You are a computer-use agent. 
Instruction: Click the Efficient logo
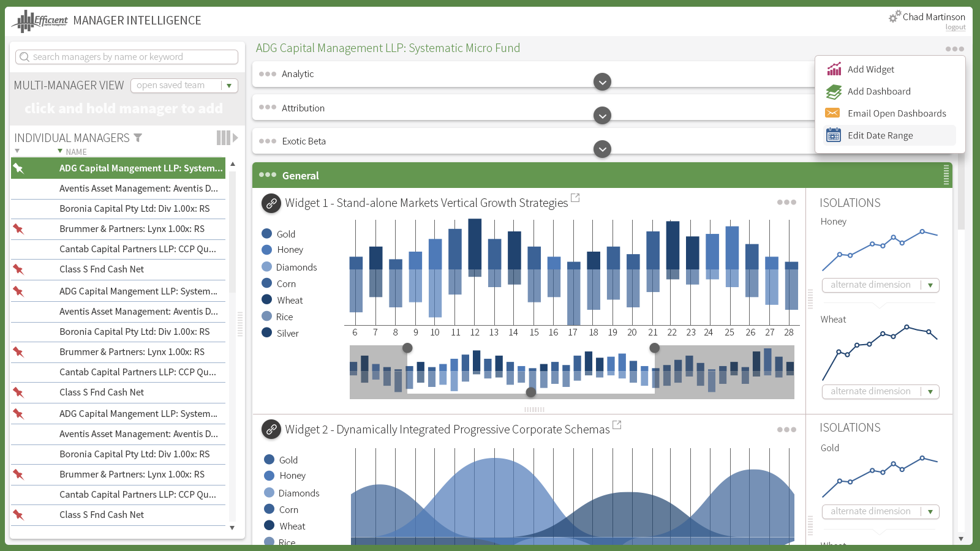40,21
